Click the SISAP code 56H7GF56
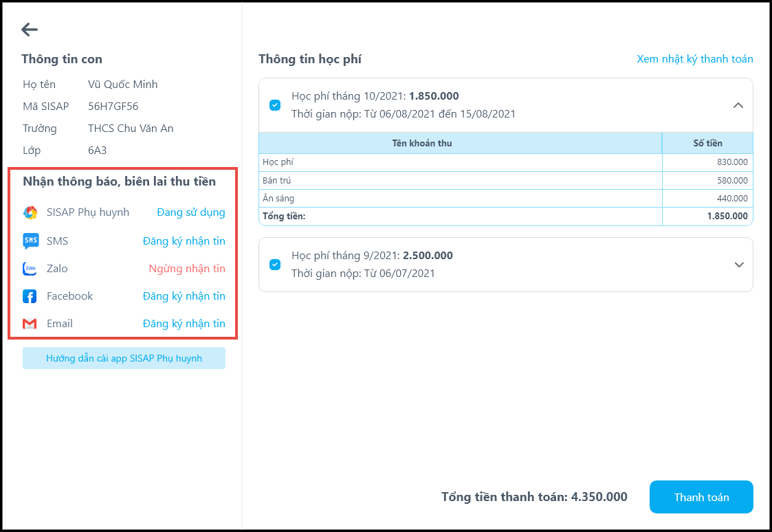772x532 pixels. pos(113,107)
